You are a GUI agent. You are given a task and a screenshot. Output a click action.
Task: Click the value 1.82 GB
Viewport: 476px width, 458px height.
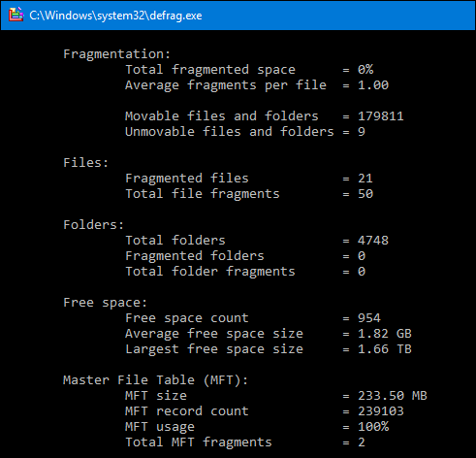click(x=385, y=334)
